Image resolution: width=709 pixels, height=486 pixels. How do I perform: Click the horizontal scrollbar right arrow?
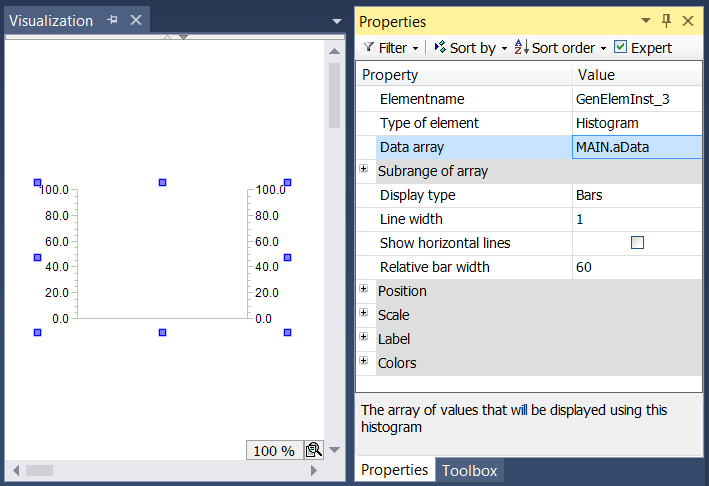313,471
